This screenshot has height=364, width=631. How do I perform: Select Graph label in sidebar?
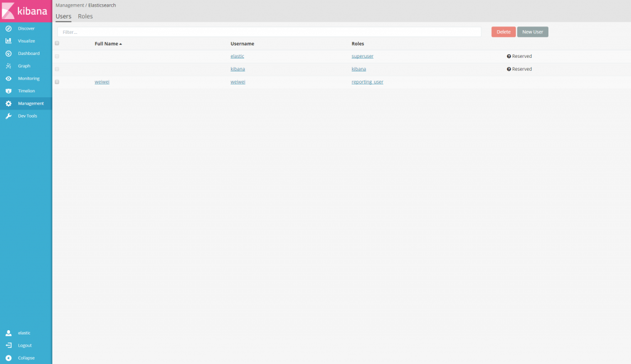coord(24,66)
